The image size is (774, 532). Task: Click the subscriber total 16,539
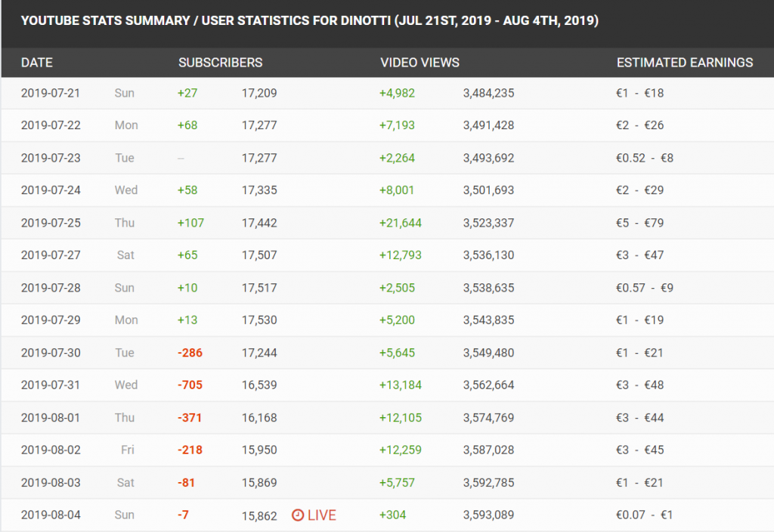click(259, 385)
